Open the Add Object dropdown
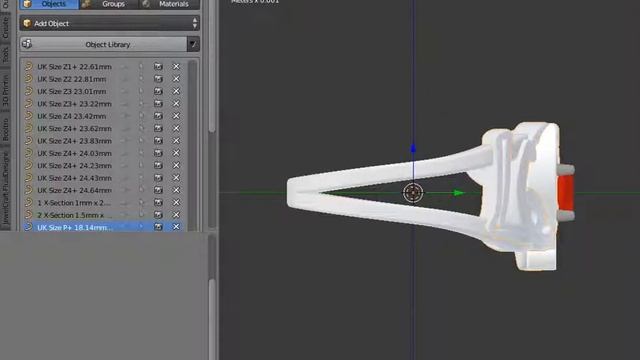640x360 pixels. (109, 23)
